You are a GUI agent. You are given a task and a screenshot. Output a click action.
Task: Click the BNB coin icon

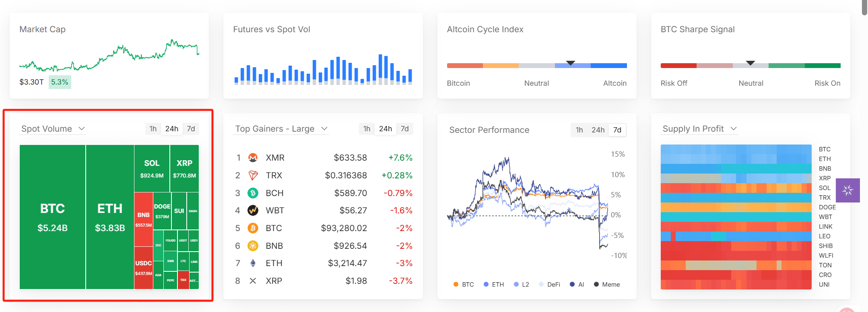[x=253, y=246]
